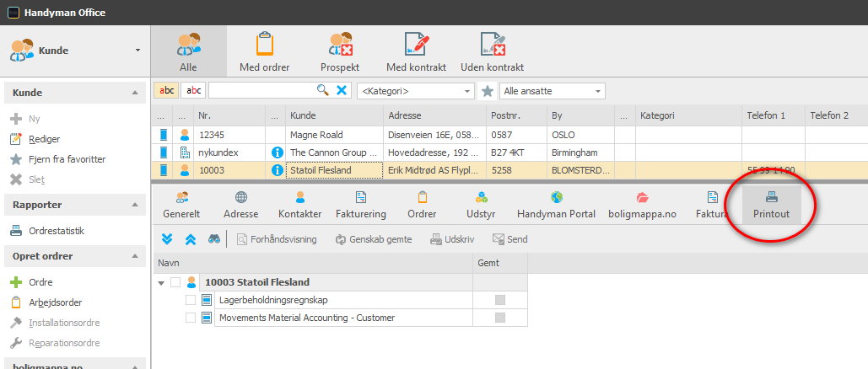This screenshot has width=868, height=369.
Task: Click info icon on Statoil Flesland row
Action: 278,170
